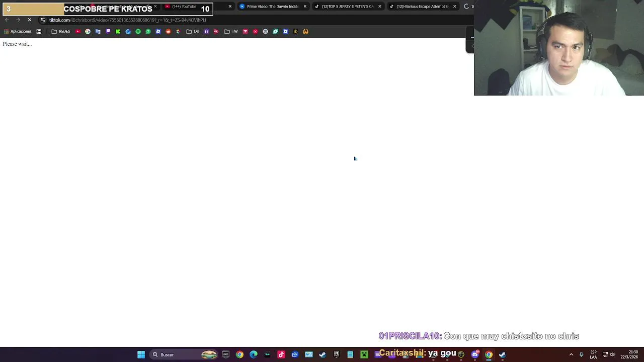
Task: Open Discord from the taskbar
Action: [475, 354]
